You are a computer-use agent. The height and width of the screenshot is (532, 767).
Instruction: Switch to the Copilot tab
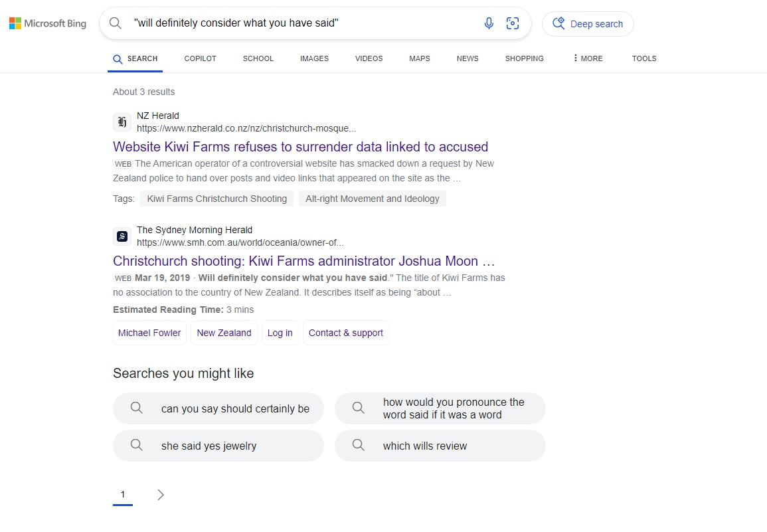click(200, 58)
